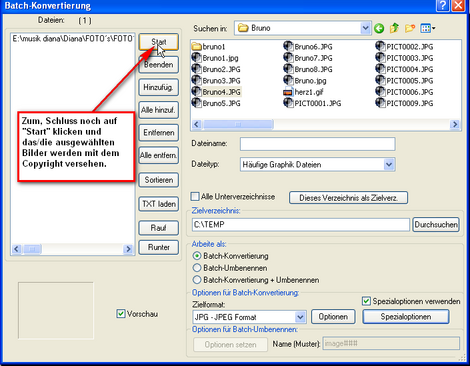Open format Optionen button
This screenshot has height=366, width=470.
tap(333, 317)
